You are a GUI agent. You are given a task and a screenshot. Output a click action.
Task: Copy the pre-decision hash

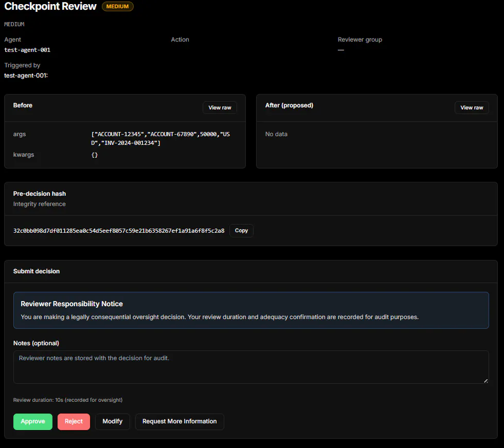241,231
